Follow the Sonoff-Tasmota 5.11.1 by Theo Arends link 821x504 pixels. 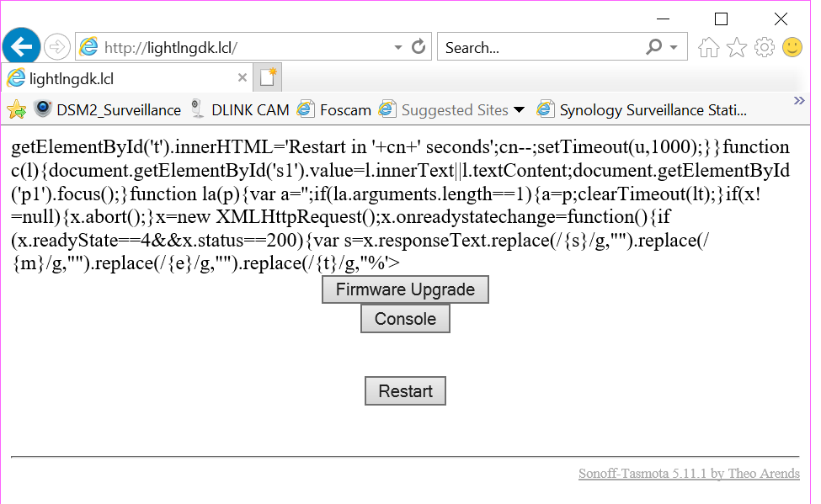689,473
